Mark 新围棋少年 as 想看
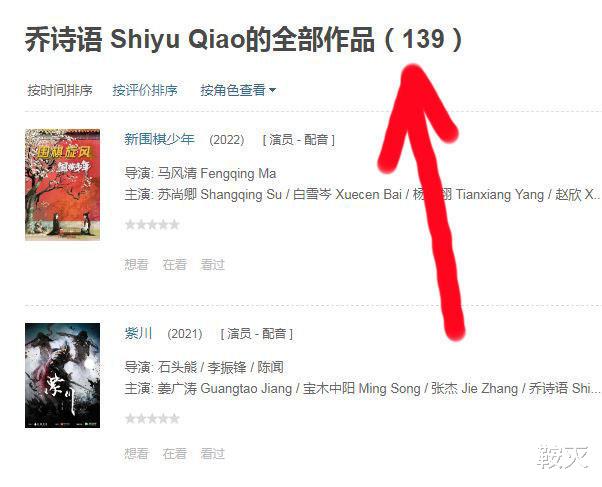 tap(136, 264)
